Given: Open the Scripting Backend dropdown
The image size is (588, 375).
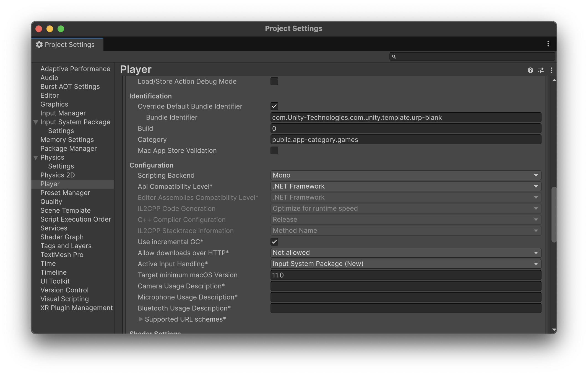Looking at the screenshot, I should (405, 175).
